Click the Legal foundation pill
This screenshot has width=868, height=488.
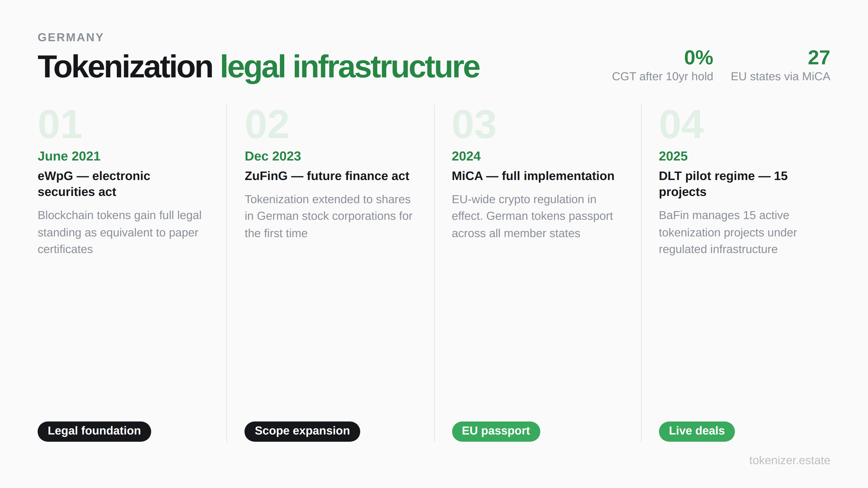pos(94,431)
